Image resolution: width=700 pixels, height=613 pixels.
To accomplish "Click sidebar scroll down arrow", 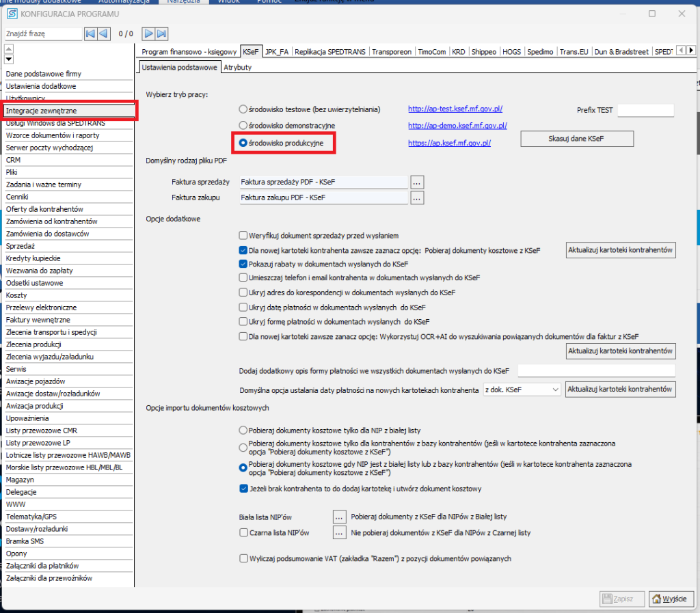I will 9,59.
